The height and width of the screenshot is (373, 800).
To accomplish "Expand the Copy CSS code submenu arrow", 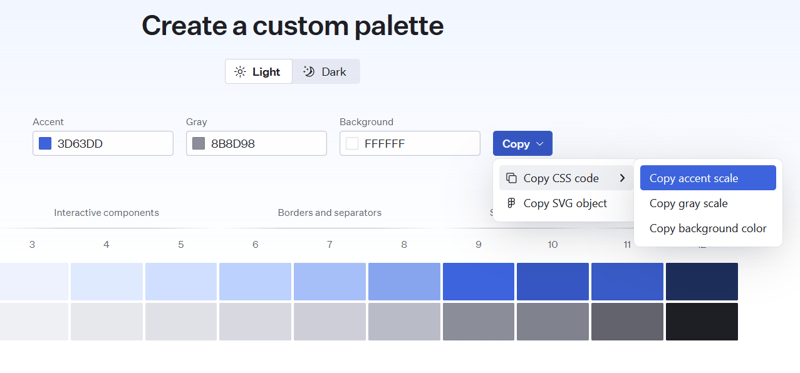I will [622, 178].
